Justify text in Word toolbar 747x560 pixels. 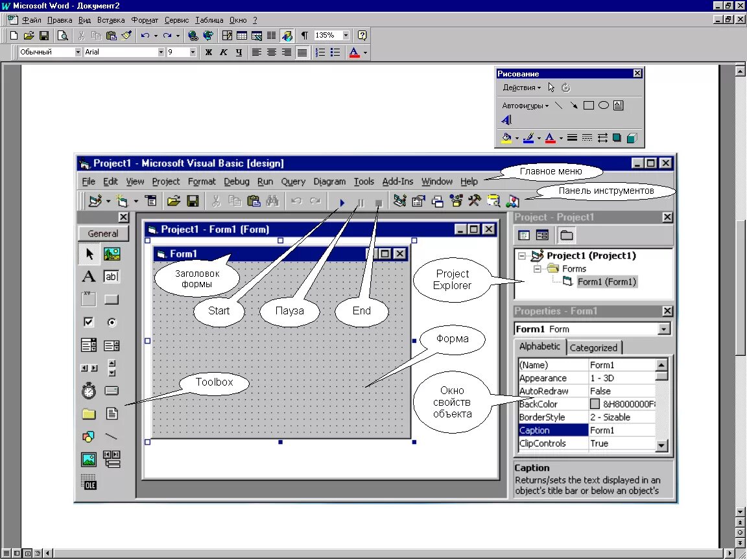click(x=302, y=52)
